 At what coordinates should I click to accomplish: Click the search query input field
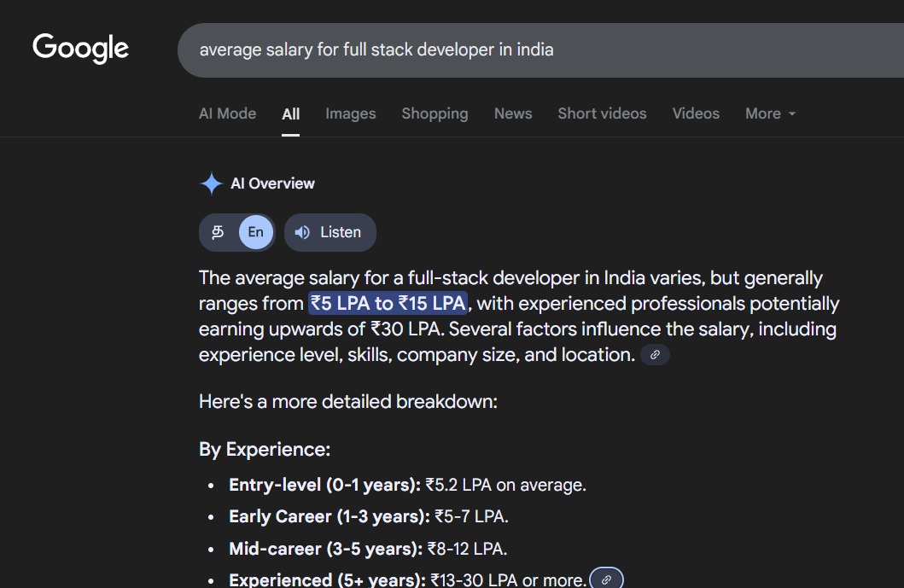click(512, 49)
